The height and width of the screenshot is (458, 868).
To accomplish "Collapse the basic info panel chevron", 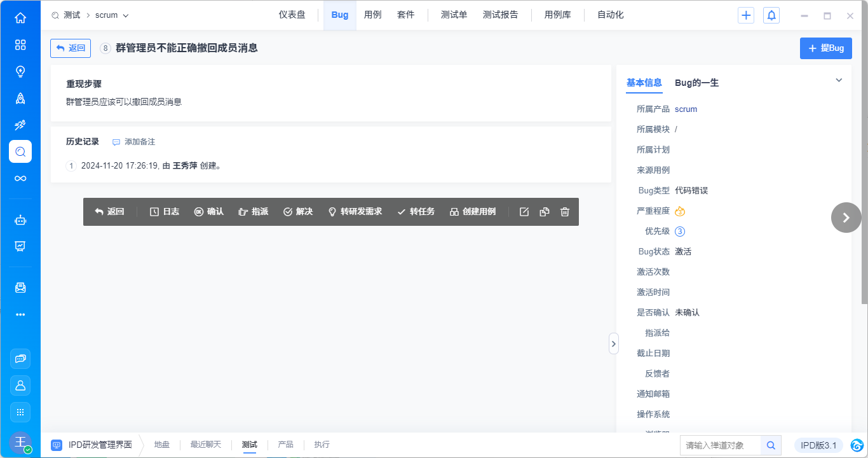I will click(x=839, y=80).
